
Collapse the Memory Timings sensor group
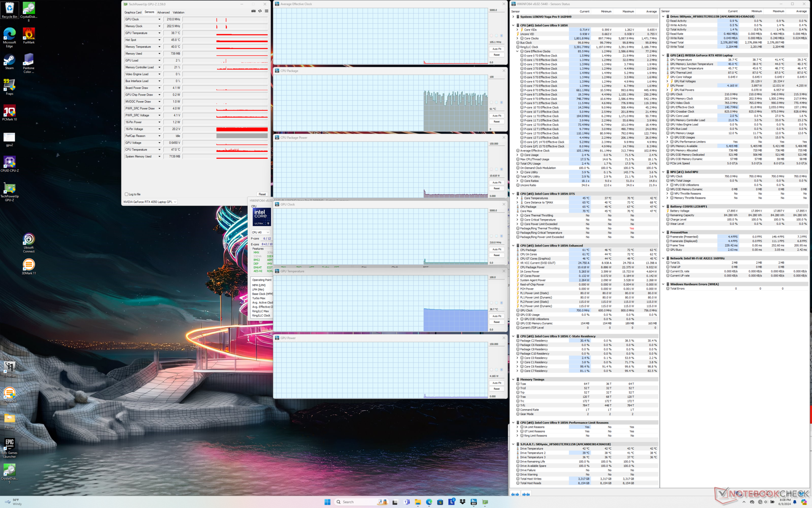click(x=513, y=379)
